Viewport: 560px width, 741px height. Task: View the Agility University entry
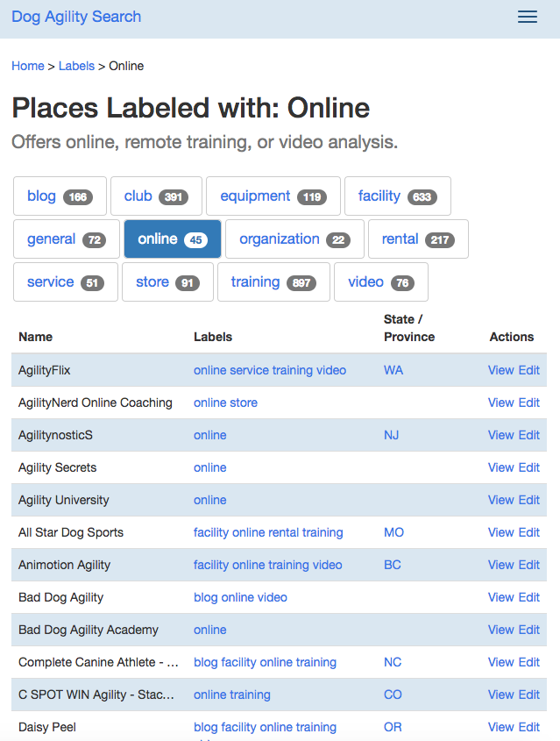click(x=501, y=500)
